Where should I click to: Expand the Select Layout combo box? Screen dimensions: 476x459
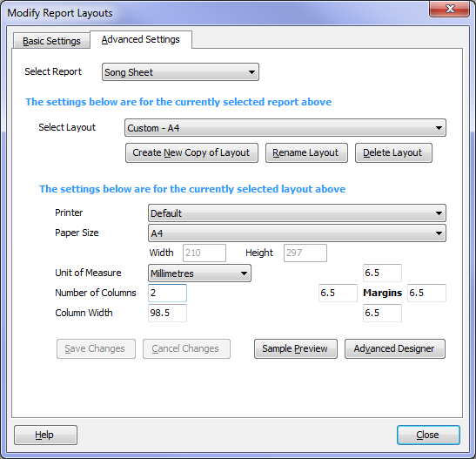[x=285, y=127]
